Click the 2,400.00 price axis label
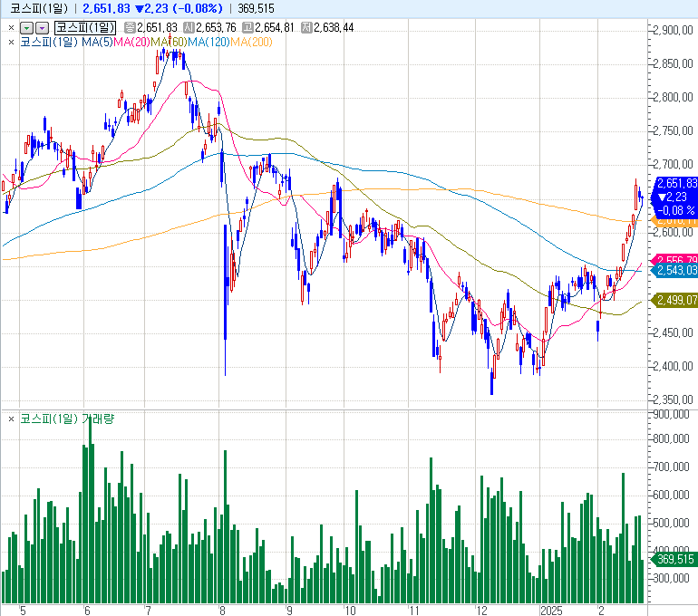This screenshot has width=698, height=616. 673,367
